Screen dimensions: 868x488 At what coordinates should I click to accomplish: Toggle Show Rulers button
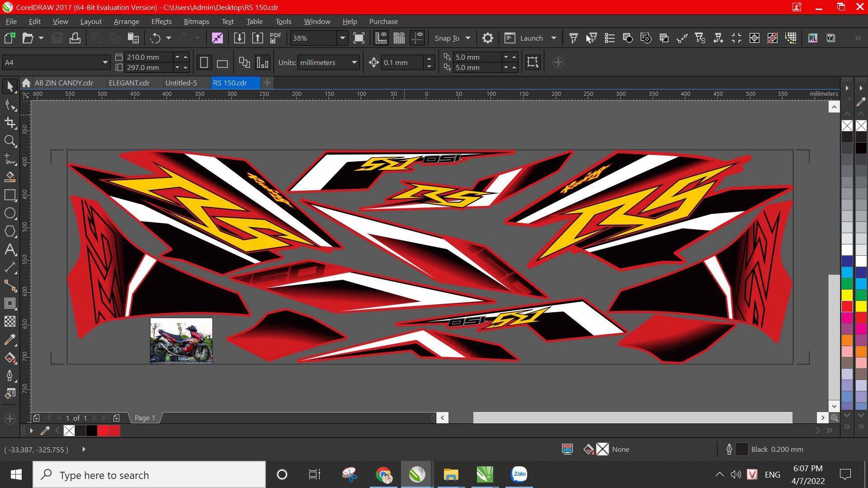(x=381, y=38)
